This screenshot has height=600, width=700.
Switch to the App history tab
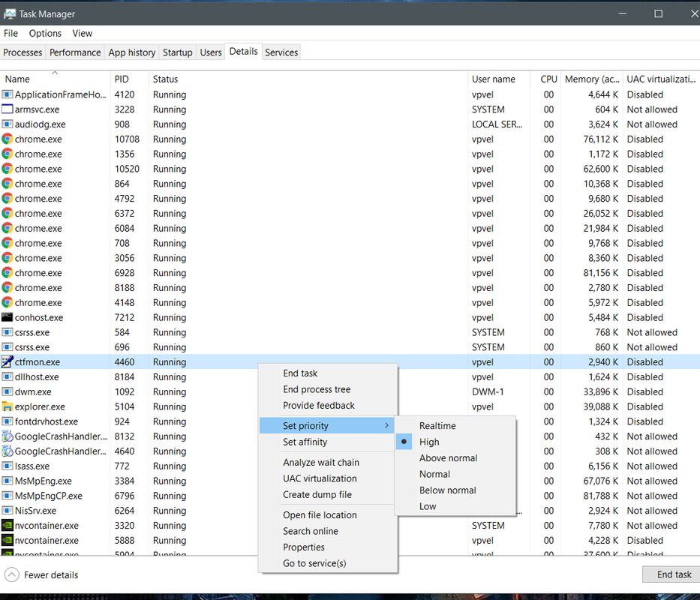pos(132,52)
